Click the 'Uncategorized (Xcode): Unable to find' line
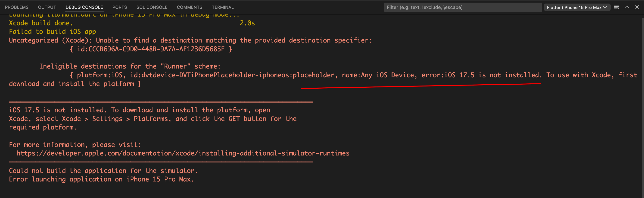The image size is (644, 198). click(190, 40)
